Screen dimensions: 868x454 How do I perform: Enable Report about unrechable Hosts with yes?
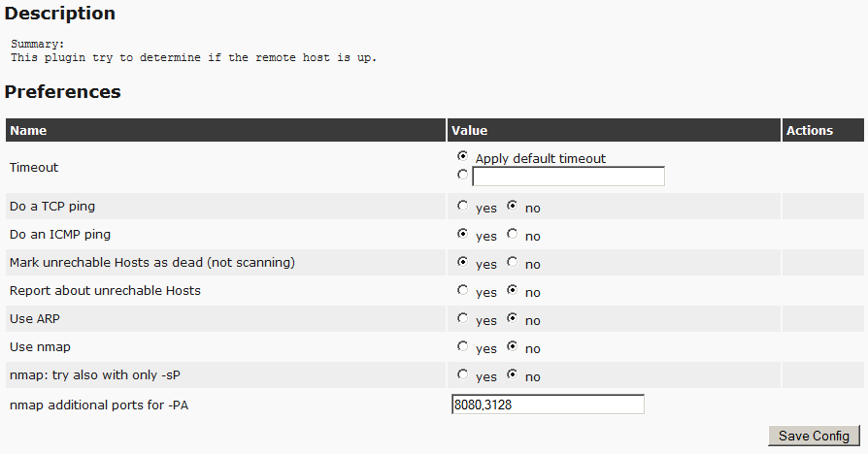tap(462, 290)
